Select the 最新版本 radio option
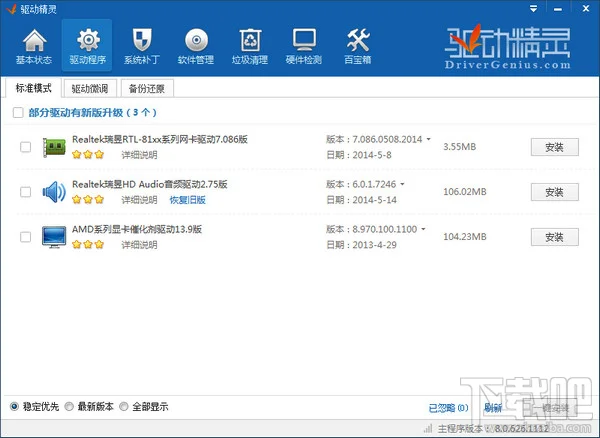This screenshot has height=438, width=600. coord(69,407)
